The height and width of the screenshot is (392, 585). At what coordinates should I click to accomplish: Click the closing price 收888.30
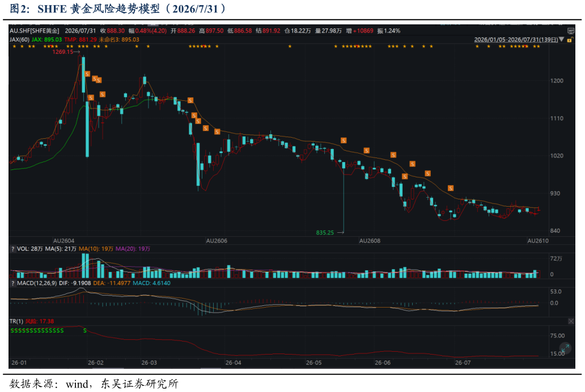112,31
